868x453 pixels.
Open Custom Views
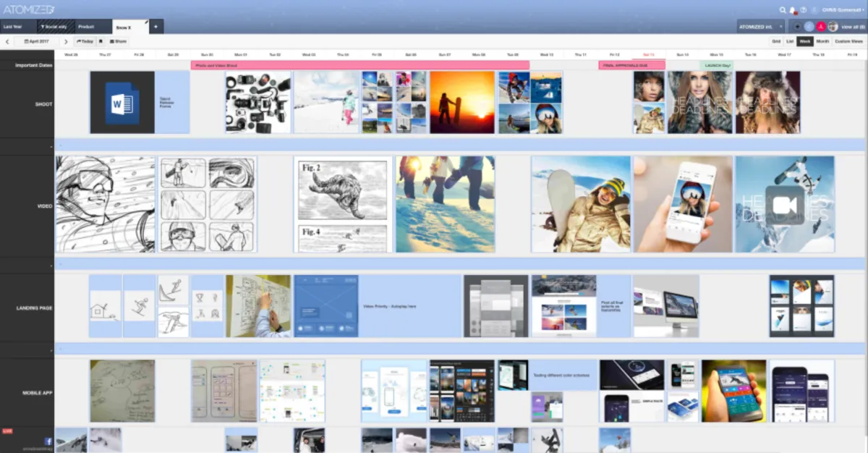click(x=848, y=41)
